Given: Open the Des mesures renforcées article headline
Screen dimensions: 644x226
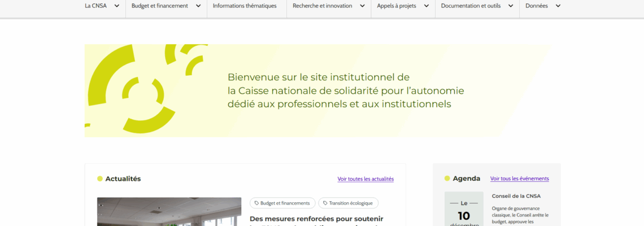Looking at the screenshot, I should tap(316, 219).
